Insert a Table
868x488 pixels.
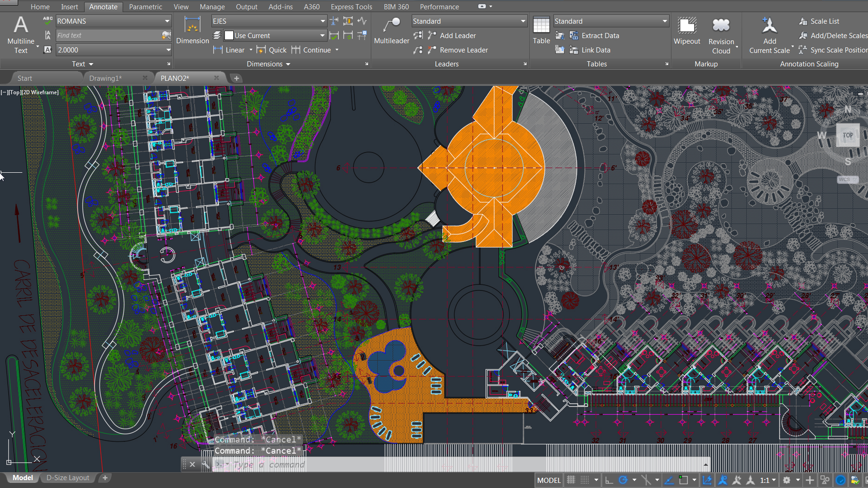click(x=541, y=30)
